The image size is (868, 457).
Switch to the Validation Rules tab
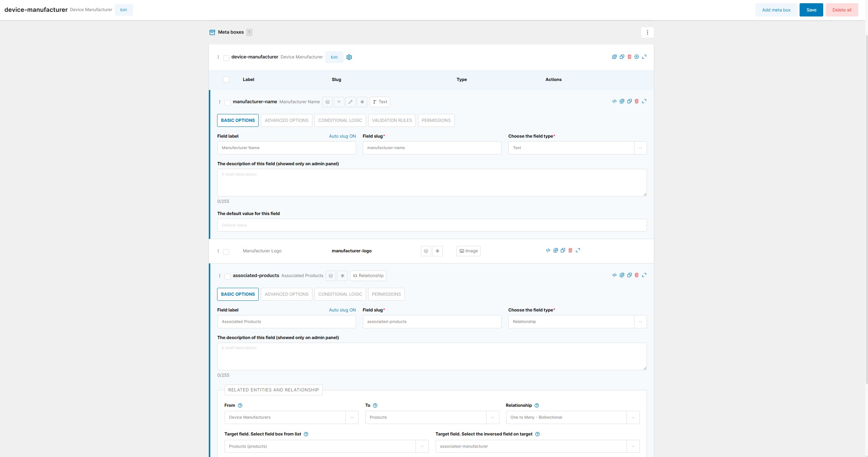392,120
